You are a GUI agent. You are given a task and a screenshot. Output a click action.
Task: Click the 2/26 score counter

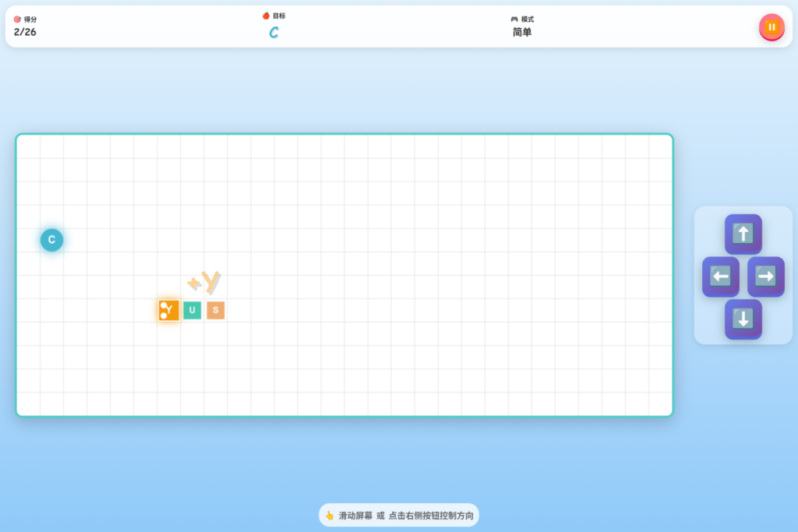(25, 33)
